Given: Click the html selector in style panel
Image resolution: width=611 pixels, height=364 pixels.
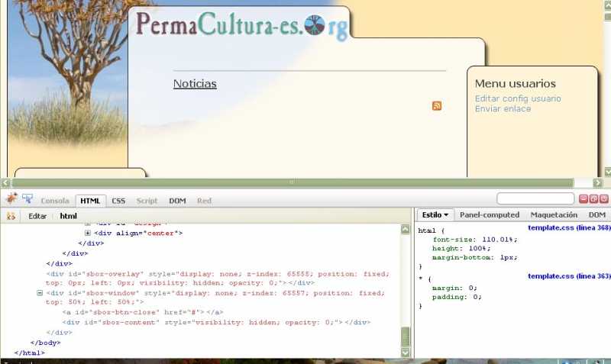Looking at the screenshot, I should [427, 230].
